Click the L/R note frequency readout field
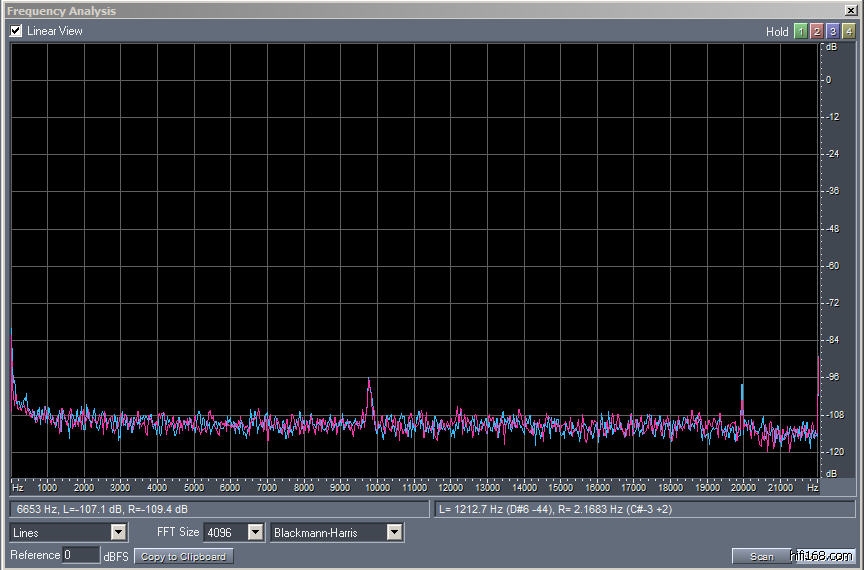This screenshot has width=864, height=570. point(645,509)
